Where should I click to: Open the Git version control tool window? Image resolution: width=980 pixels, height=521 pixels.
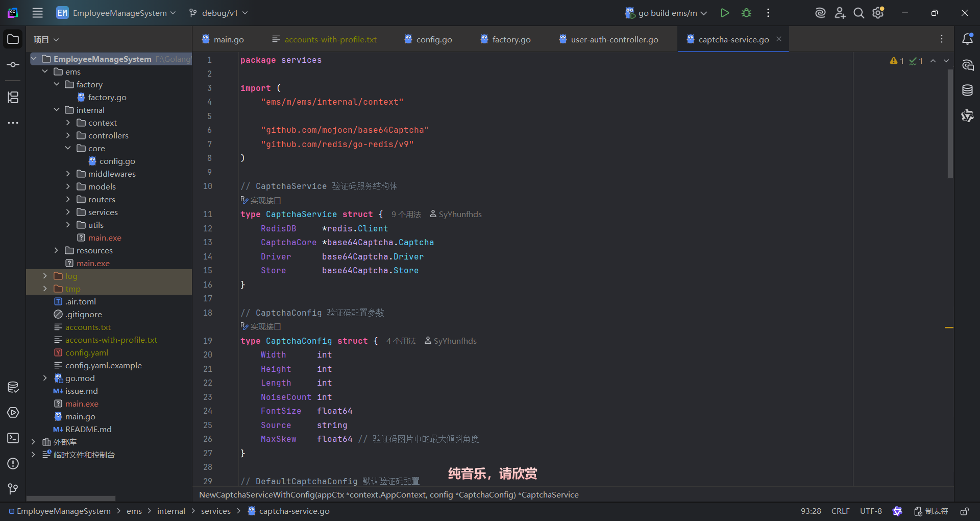pos(13,489)
